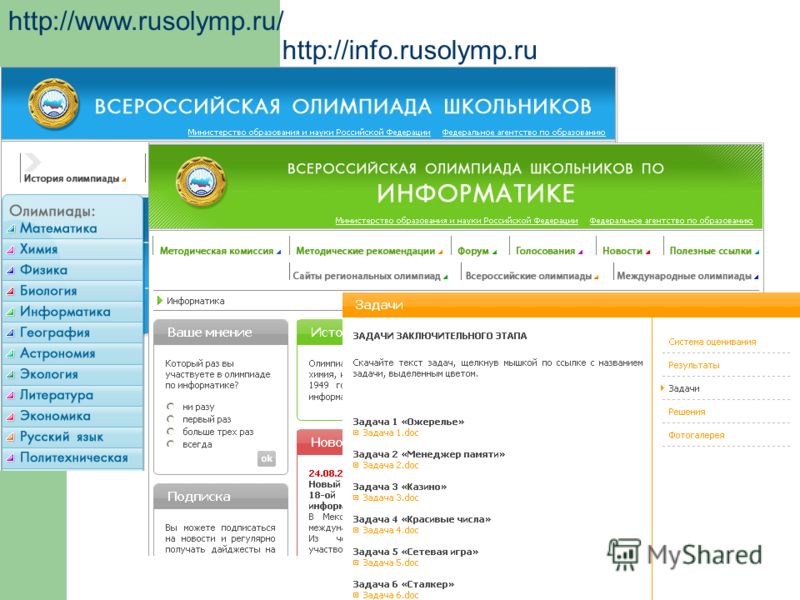Open Федеральное агентство link in blue header
The width and height of the screenshot is (800, 600).
(523, 132)
